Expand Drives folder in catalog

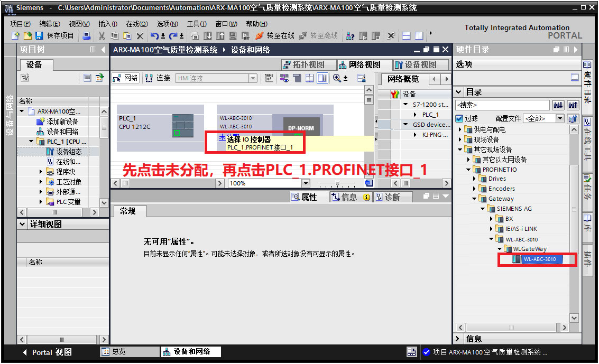click(474, 179)
